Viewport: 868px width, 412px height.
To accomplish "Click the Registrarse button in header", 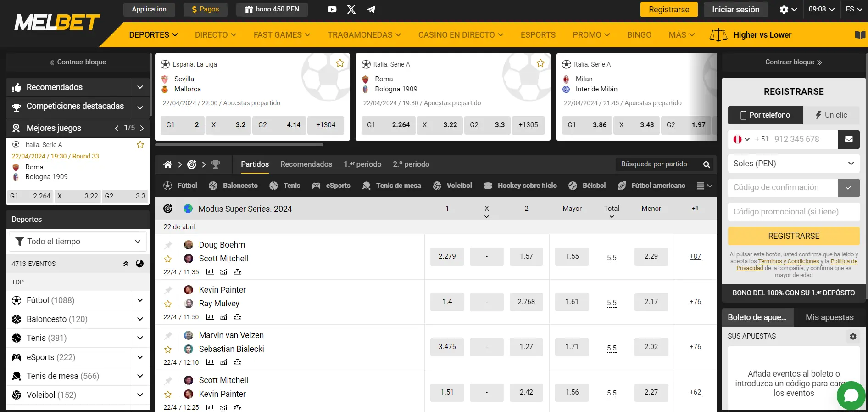I will [x=669, y=10].
